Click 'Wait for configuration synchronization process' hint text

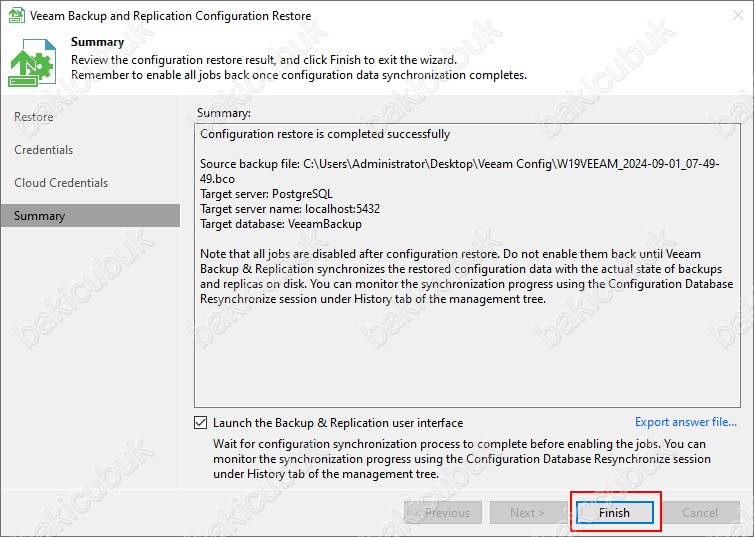462,459
